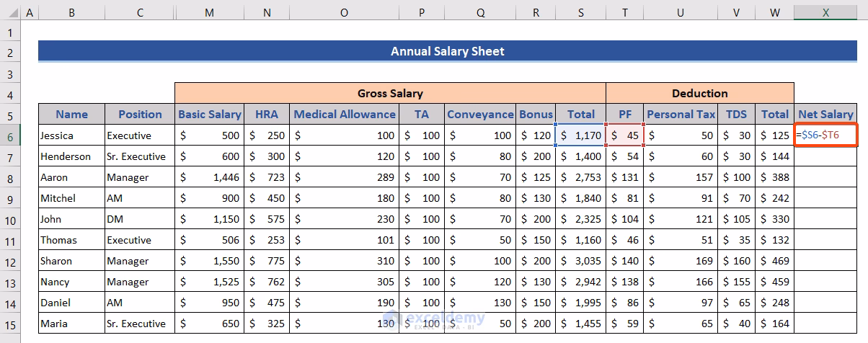Click Aaron's Basic Salary cell 1,446

[209, 177]
